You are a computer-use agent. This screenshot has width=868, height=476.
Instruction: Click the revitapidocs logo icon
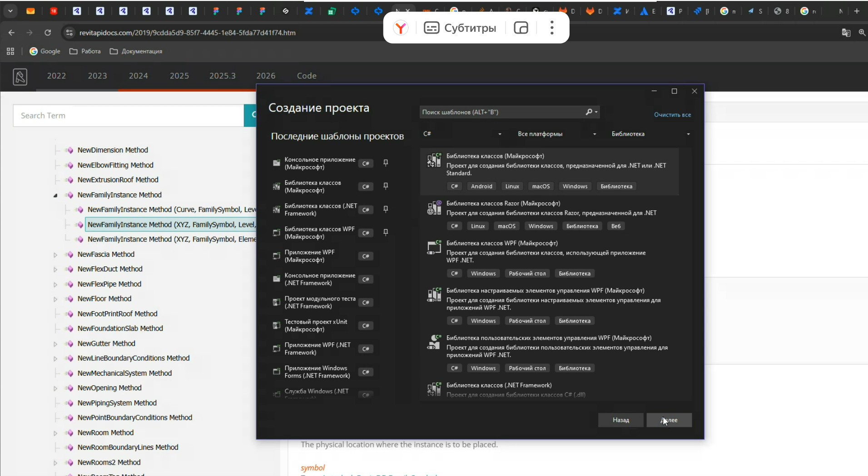point(20,77)
